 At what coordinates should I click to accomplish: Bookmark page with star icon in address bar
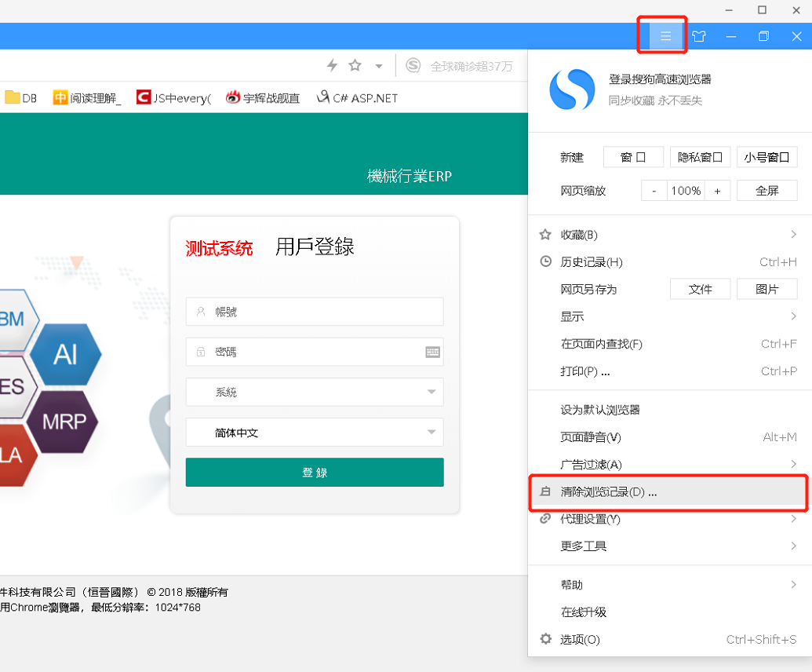[355, 65]
